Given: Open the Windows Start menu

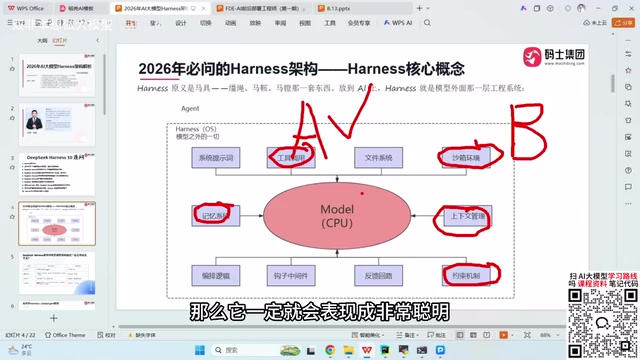Looking at the screenshot, I should 200,350.
